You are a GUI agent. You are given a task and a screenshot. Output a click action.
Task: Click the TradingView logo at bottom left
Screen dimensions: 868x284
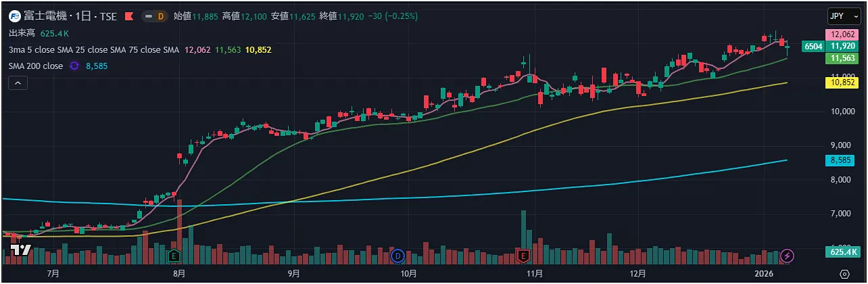click(20, 250)
